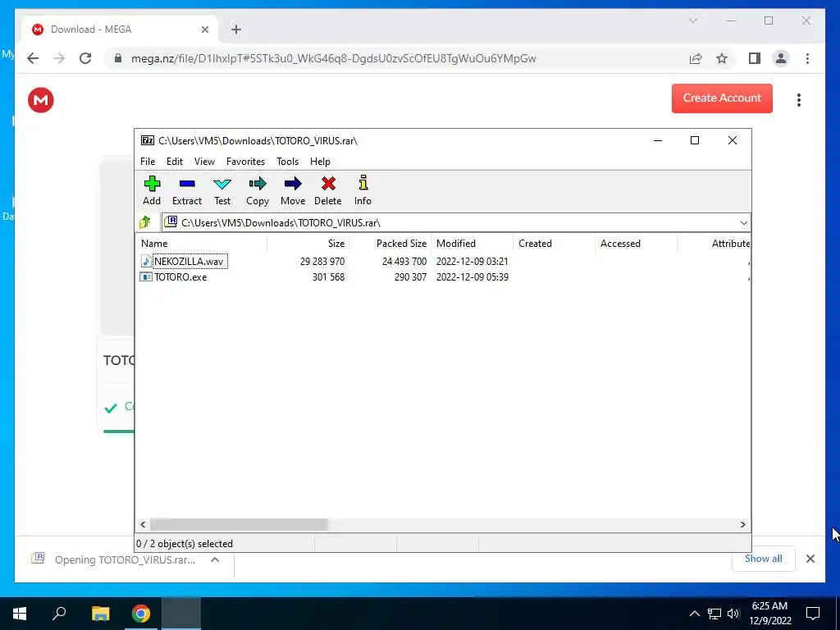Open the Edit menu in 7-Zip

coord(175,162)
